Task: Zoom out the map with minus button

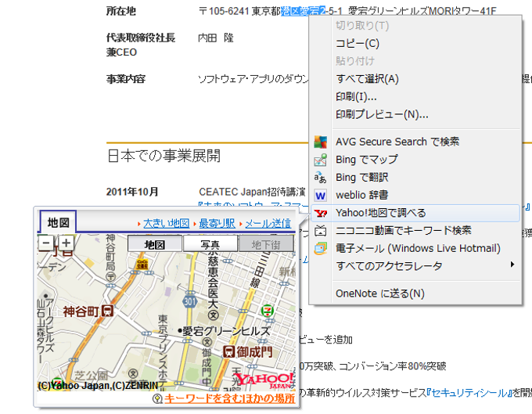Action: [x=46, y=243]
